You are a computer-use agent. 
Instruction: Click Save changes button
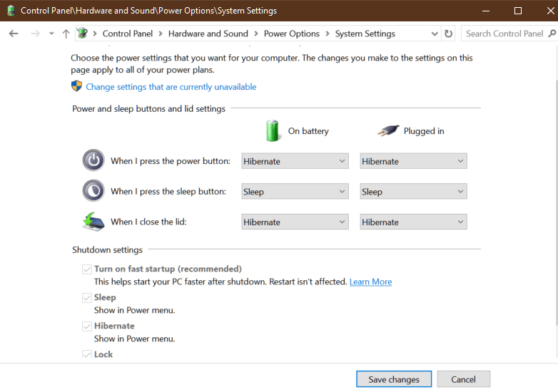(x=393, y=379)
